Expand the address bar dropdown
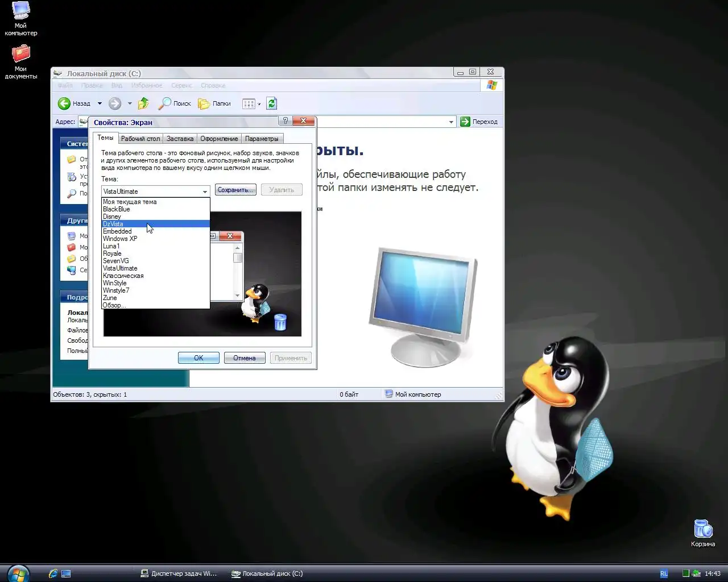This screenshot has height=582, width=728. (451, 122)
